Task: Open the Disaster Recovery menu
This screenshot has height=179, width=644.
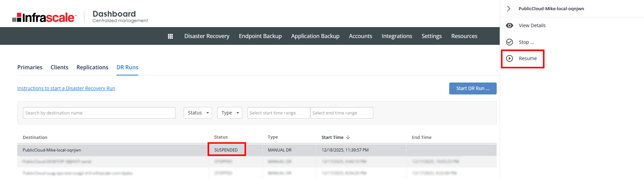Action: (207, 36)
